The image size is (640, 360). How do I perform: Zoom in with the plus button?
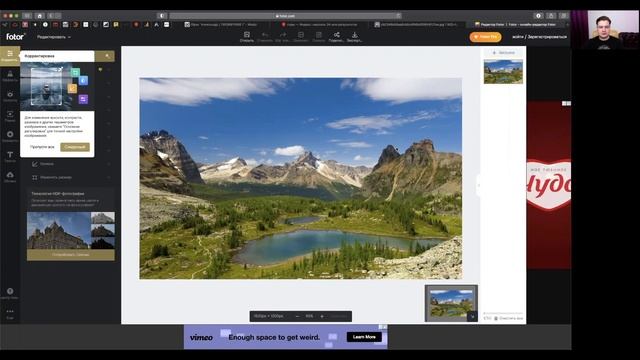pyautogui.click(x=322, y=316)
